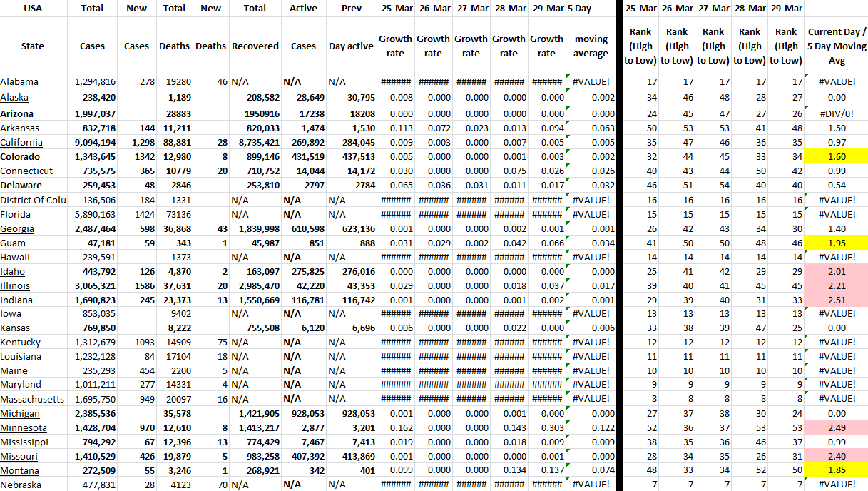Open the Illinois state link
Image resolution: width=868 pixels, height=491 pixels.
(15, 285)
